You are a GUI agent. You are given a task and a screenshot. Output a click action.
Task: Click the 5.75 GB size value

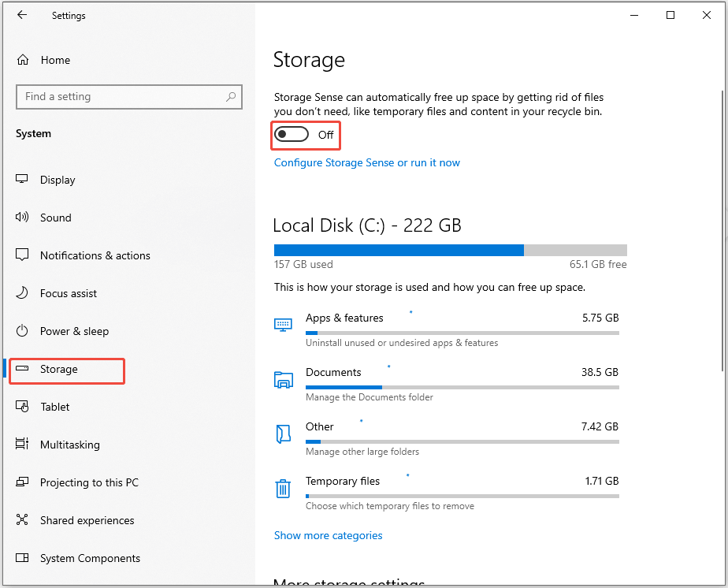pos(600,318)
